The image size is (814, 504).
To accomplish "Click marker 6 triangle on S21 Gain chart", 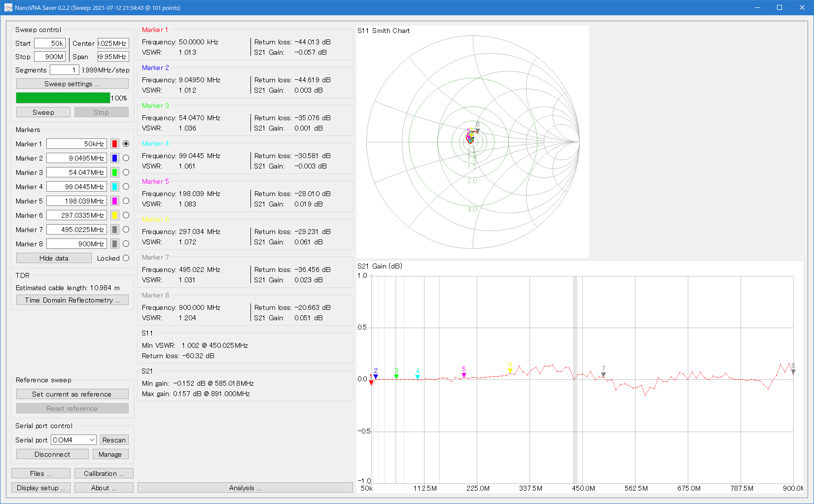I will coord(510,371).
